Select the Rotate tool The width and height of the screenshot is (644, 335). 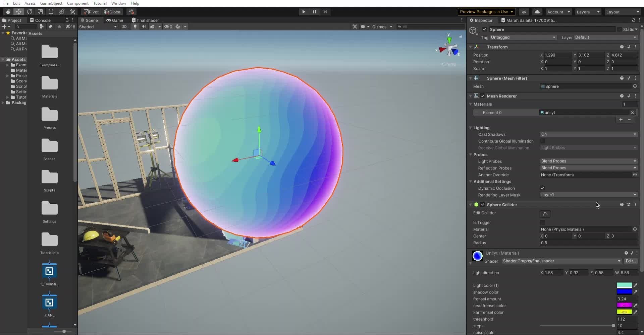[30, 12]
